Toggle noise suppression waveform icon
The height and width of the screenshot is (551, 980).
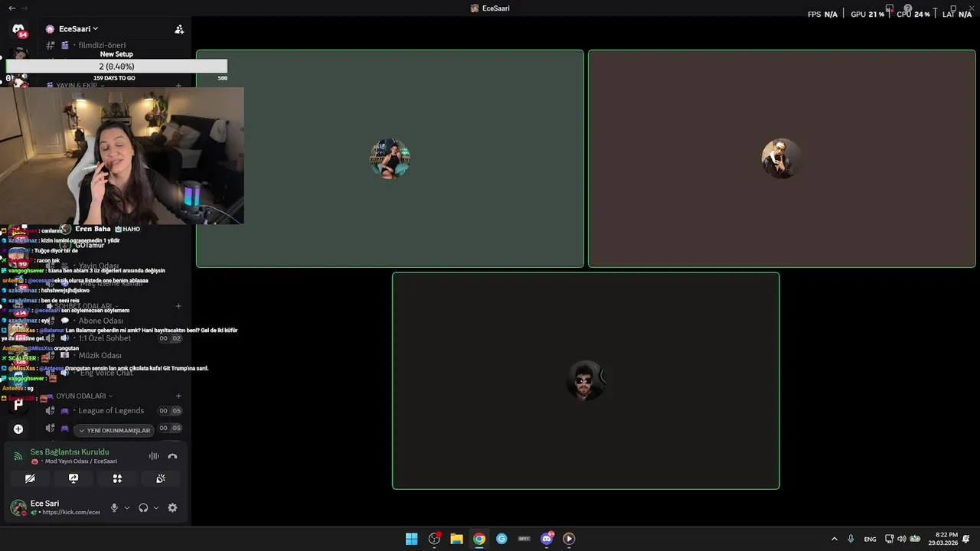point(154,456)
